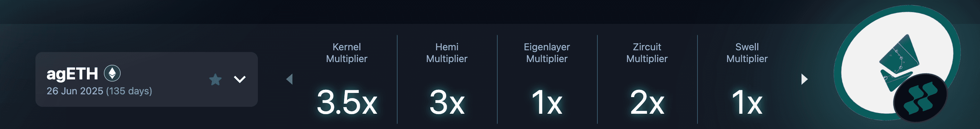This screenshot has height=129, width=980.
Task: Click the 1x Eigenlayer multiplier value
Action: 547,102
